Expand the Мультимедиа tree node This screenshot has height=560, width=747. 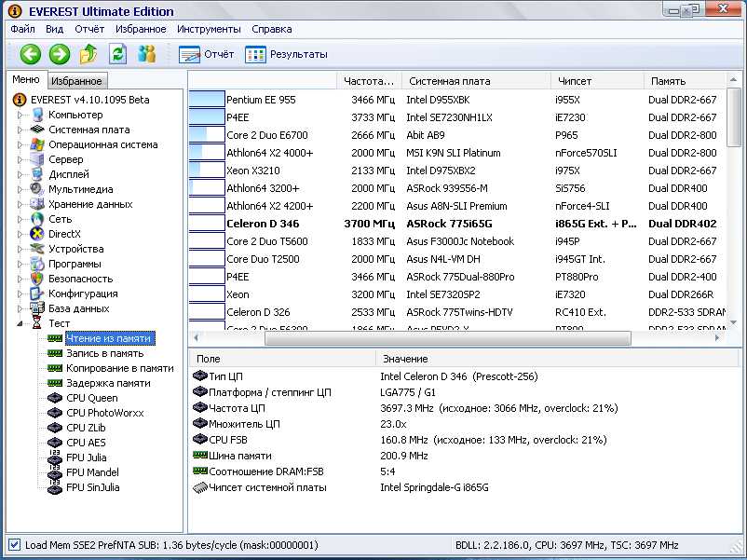(20, 189)
